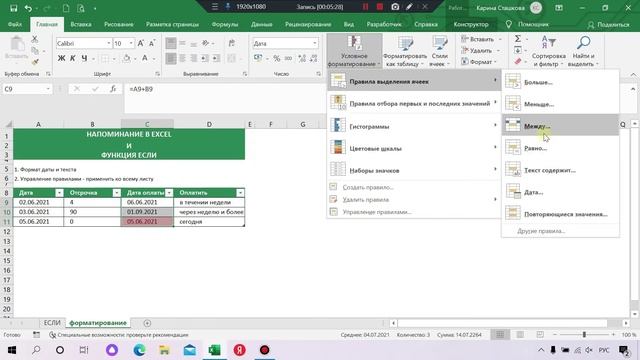Open the Дата column filter dropdown
Viewport: 640px width, 360px height.
[x=59, y=193]
